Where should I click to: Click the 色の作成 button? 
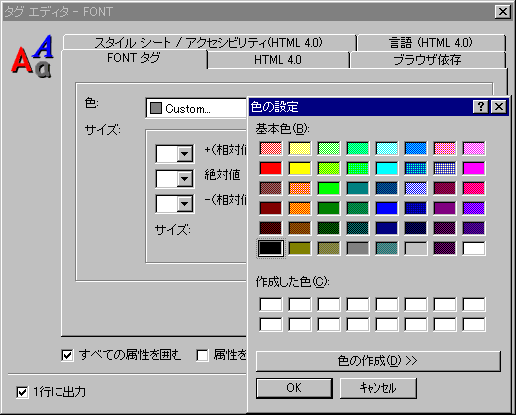(x=378, y=361)
